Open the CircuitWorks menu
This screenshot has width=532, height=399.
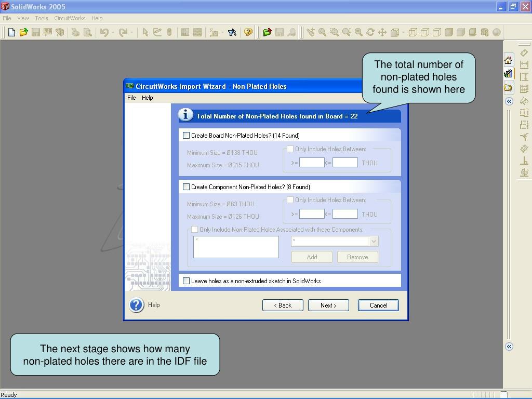(x=70, y=18)
